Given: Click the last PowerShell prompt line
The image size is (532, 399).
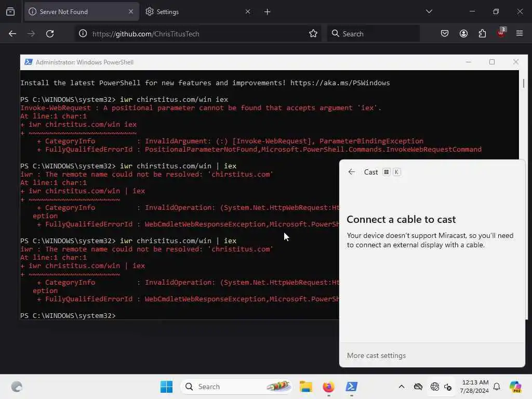Looking at the screenshot, I should coord(68,315).
